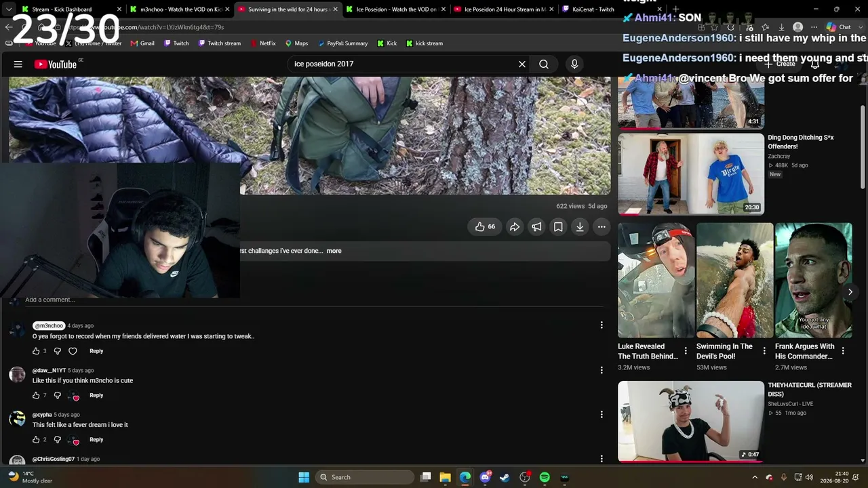Open the 'kick stream' bookmark
Screen dimensions: 868x488
coord(424,43)
